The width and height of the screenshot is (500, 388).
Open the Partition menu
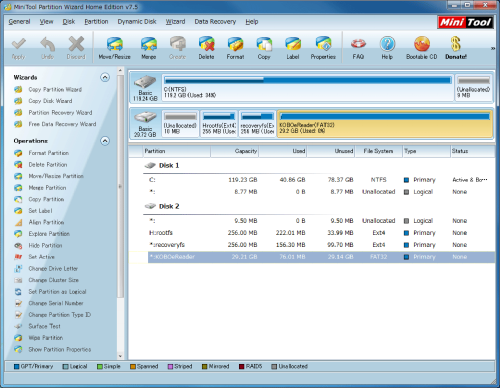point(96,22)
